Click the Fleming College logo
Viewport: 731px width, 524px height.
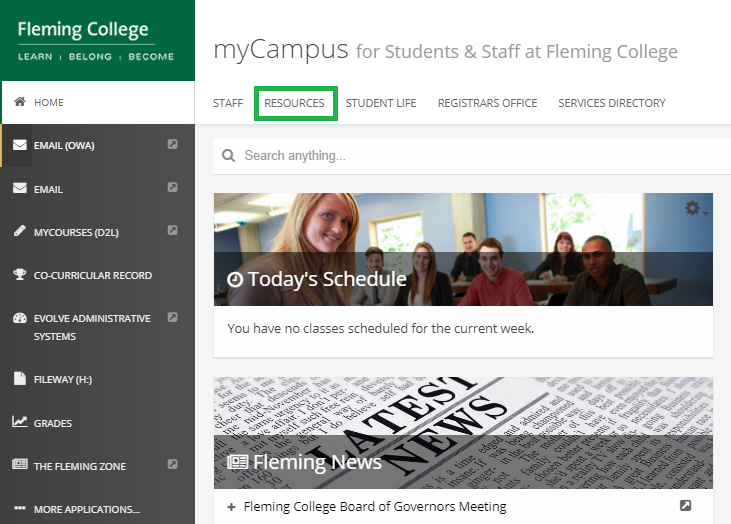tap(96, 40)
